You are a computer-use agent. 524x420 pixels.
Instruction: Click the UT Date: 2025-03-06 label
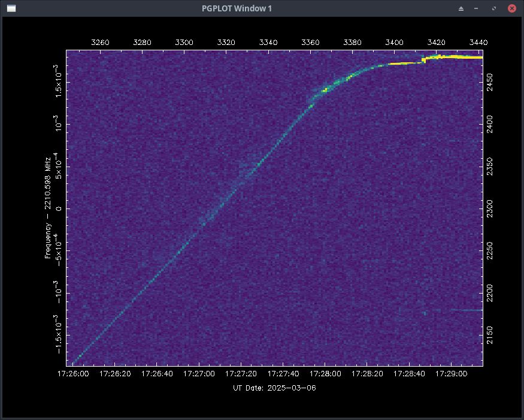coord(274,388)
